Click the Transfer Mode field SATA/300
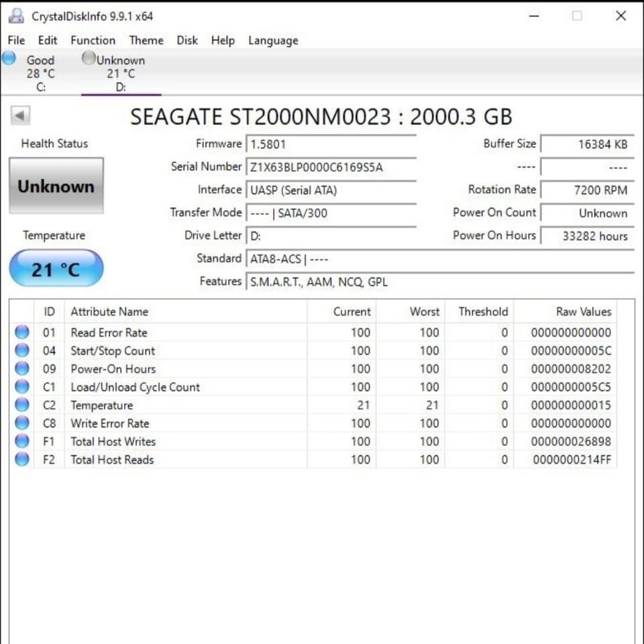Image resolution: width=644 pixels, height=644 pixels. tap(331, 213)
